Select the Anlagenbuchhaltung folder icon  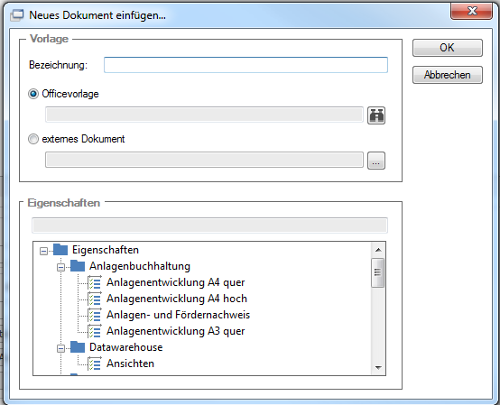point(77,266)
